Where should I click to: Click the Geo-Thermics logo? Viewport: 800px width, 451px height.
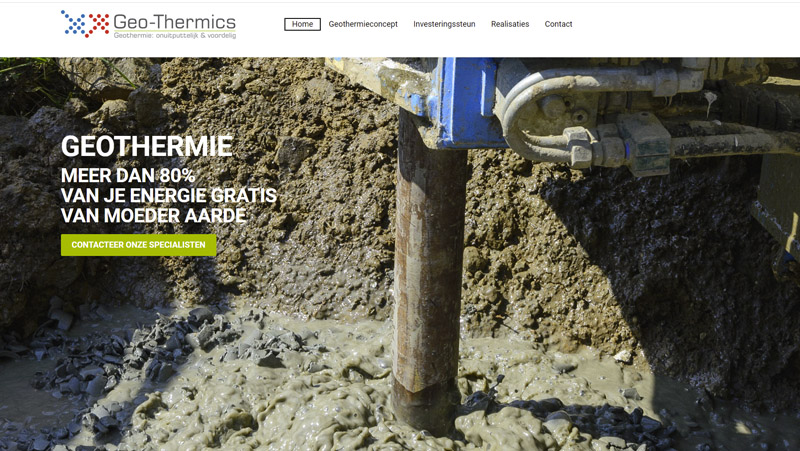[x=148, y=24]
